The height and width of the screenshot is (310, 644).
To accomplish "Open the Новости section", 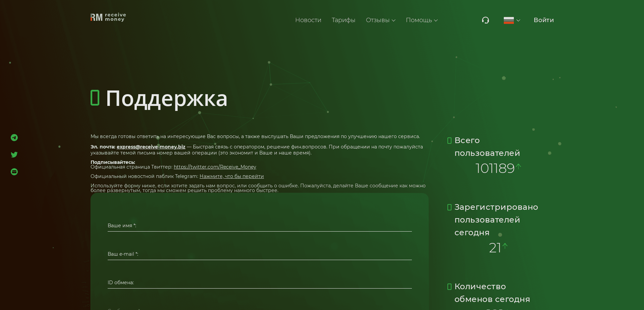I will tap(308, 20).
